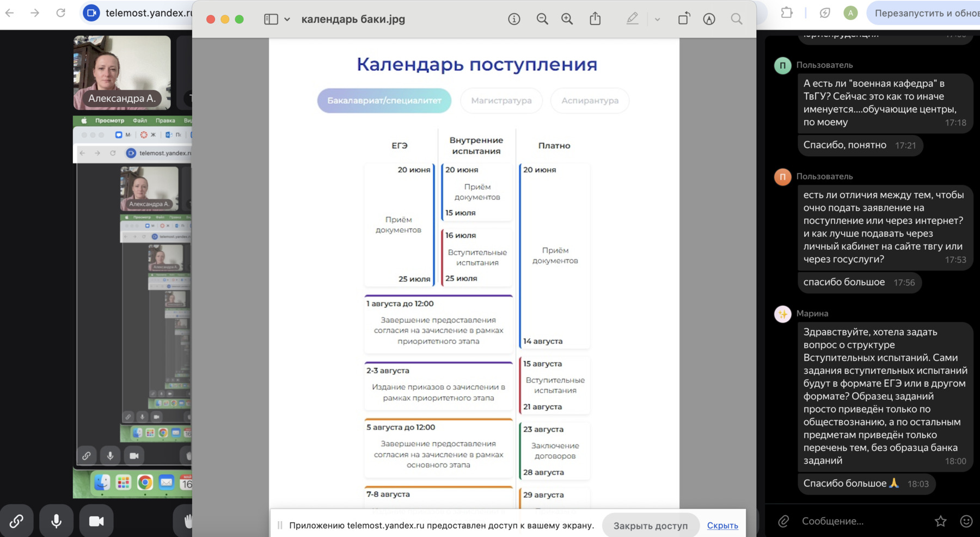Screen dimensions: 980x537
Task: Open the Markup toolbar circle-A icon
Action: 709,19
